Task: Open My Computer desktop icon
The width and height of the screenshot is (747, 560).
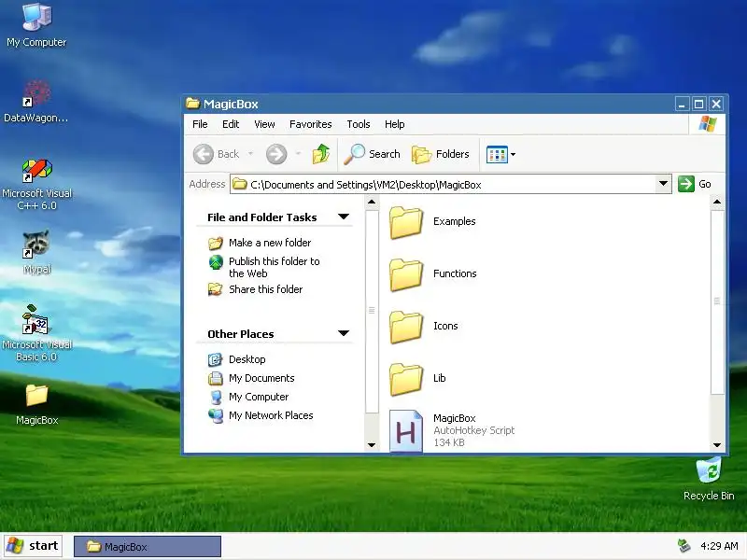Action: coord(36,25)
